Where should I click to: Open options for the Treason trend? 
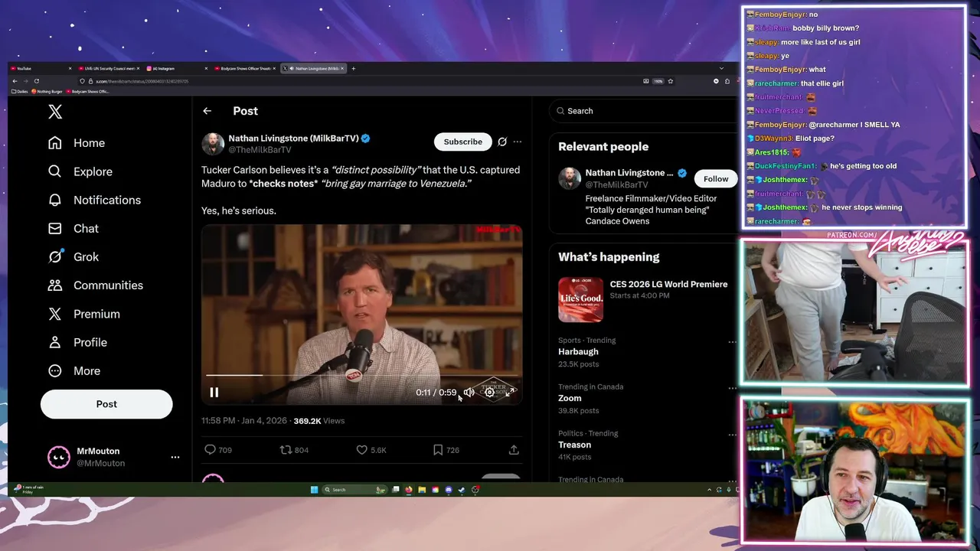(732, 435)
